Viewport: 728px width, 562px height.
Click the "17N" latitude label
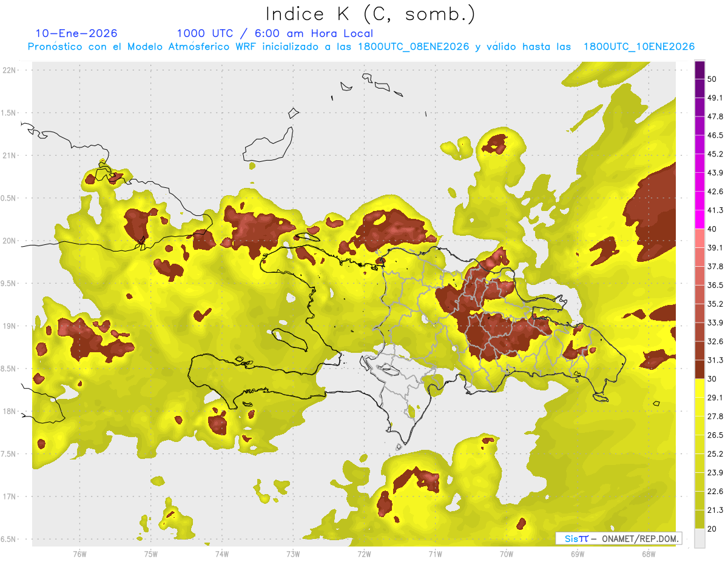tap(10, 497)
